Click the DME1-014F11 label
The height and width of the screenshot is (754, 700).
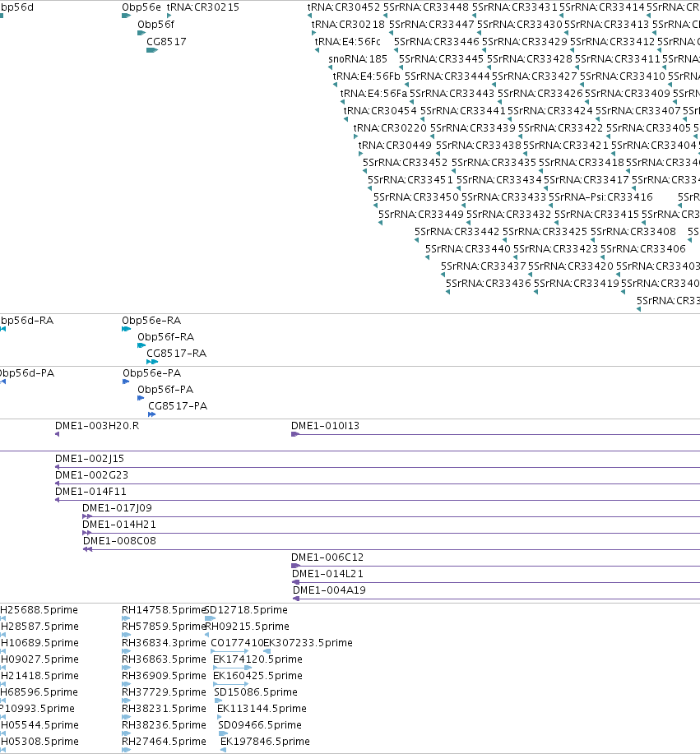click(91, 492)
